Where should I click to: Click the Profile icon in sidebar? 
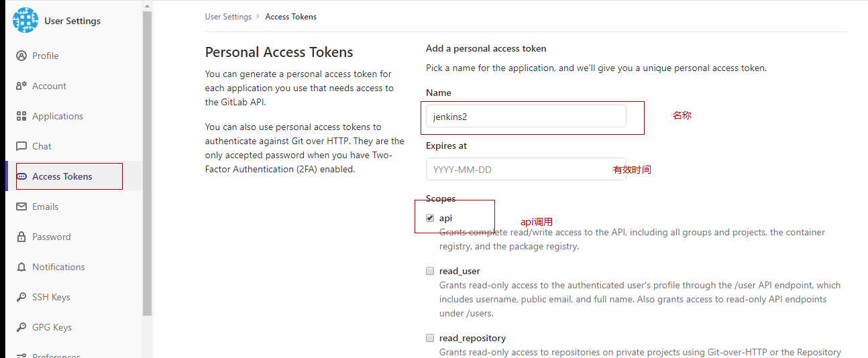[x=21, y=56]
